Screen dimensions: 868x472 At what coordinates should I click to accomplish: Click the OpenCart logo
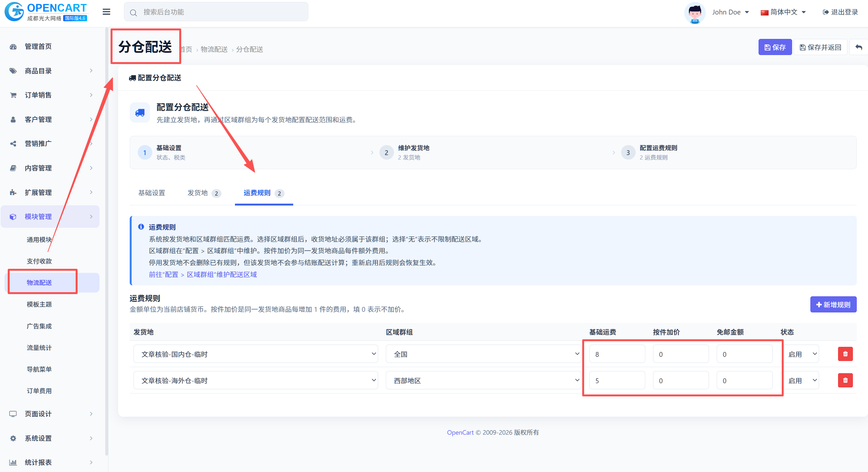click(46, 12)
